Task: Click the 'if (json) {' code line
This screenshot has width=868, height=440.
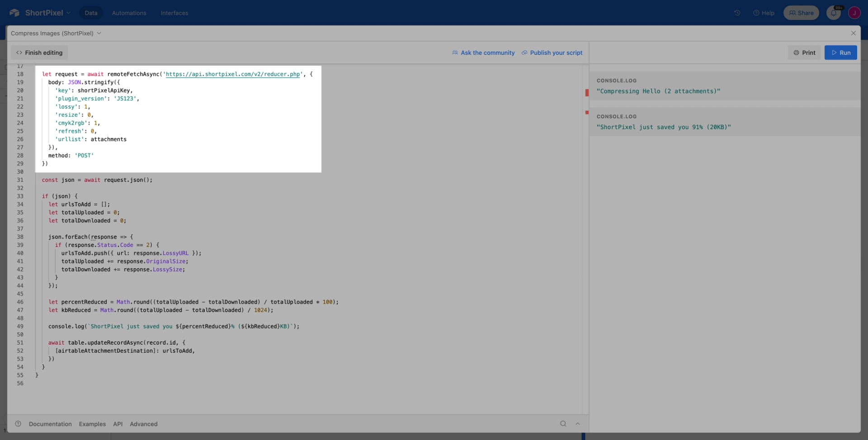Action: click(60, 196)
